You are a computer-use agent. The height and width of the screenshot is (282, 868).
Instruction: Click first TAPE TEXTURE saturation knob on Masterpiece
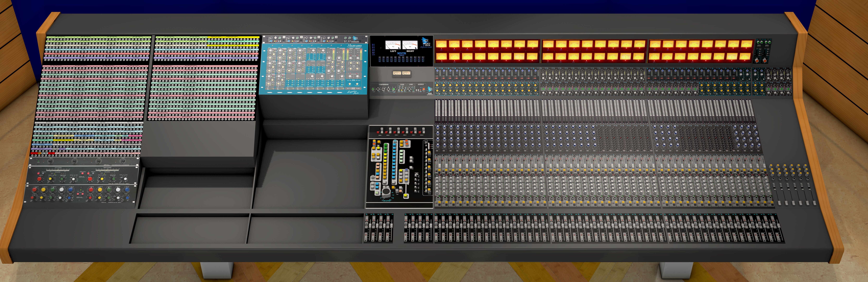[313, 51]
